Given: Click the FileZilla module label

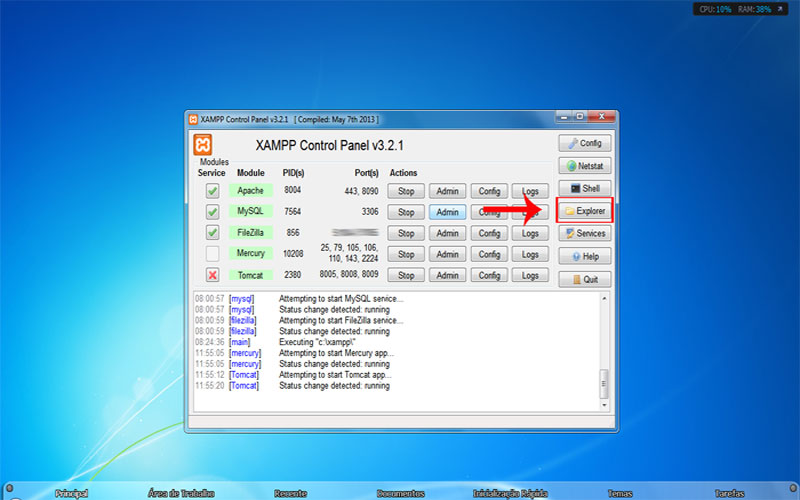Looking at the screenshot, I should coord(251,233).
